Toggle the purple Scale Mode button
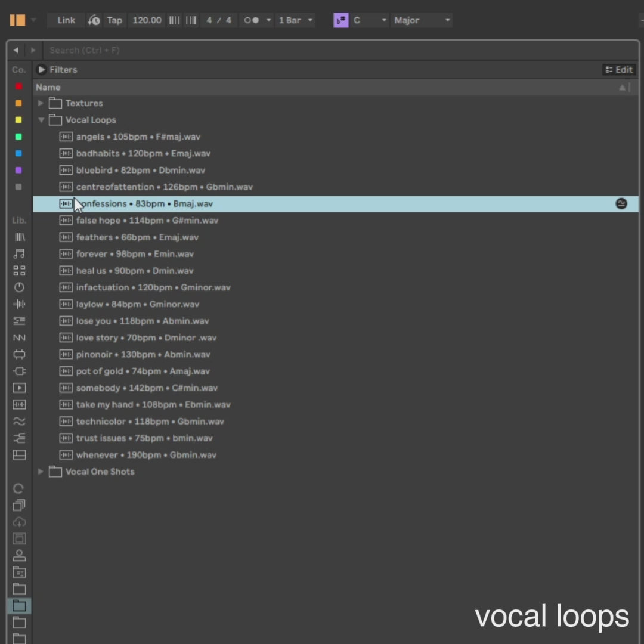Viewport: 644px width, 644px height. pyautogui.click(x=341, y=20)
